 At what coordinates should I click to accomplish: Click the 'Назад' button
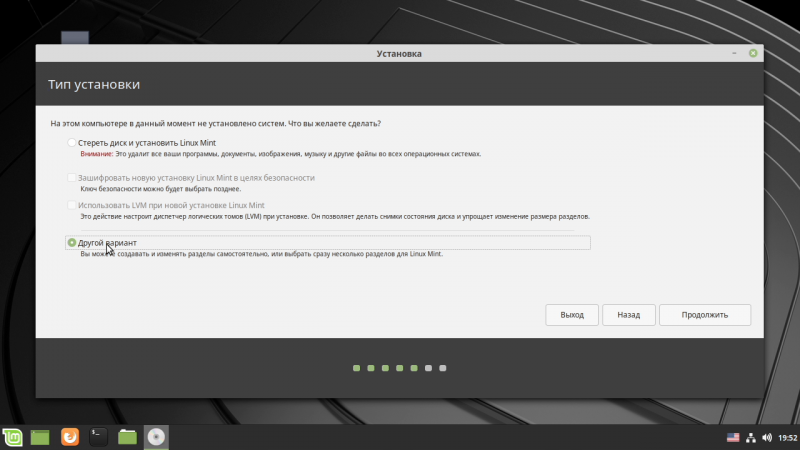point(629,315)
